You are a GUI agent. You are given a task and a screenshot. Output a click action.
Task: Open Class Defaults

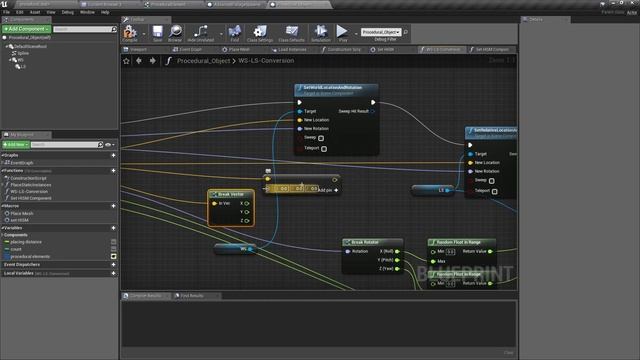291,33
